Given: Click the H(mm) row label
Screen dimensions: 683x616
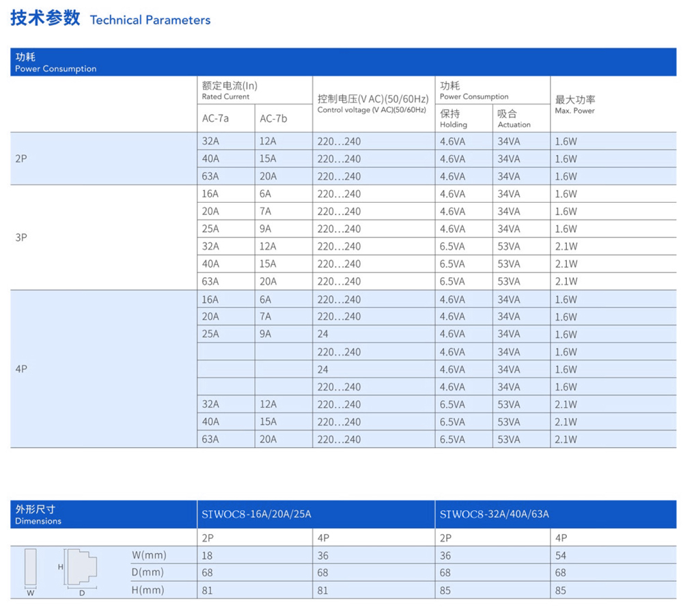Looking at the screenshot, I should coord(148,590).
